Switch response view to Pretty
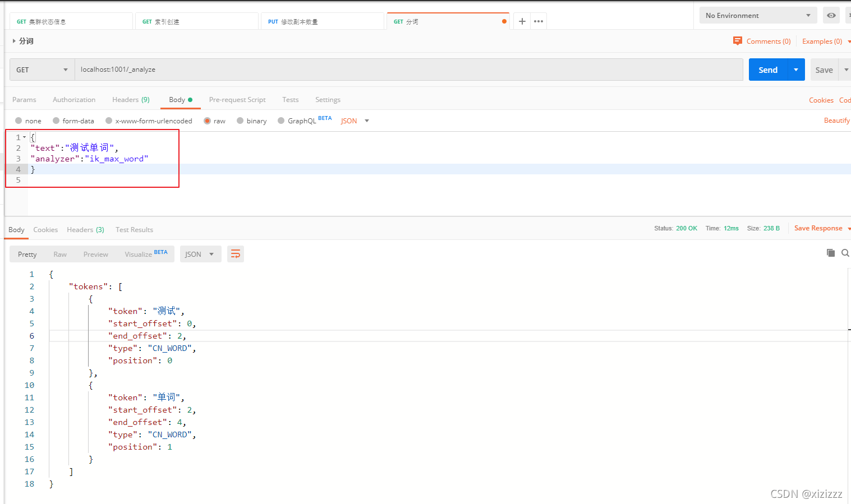The height and width of the screenshot is (504, 851). coord(27,254)
